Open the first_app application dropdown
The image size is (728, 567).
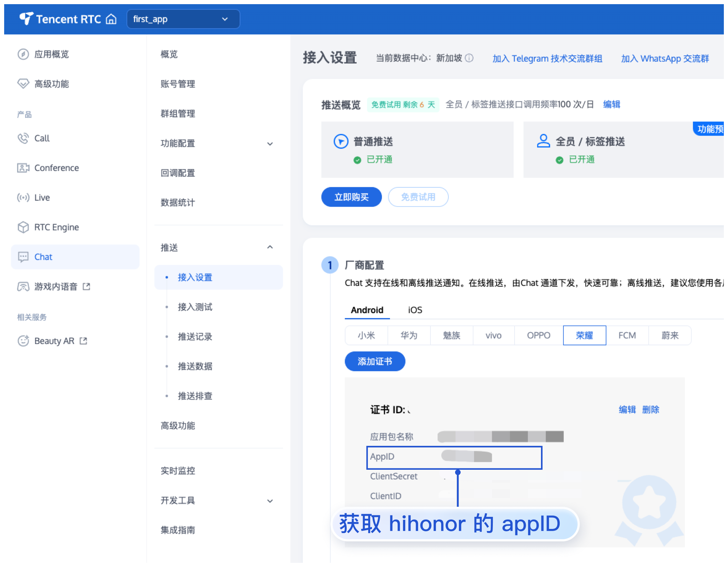pos(183,19)
